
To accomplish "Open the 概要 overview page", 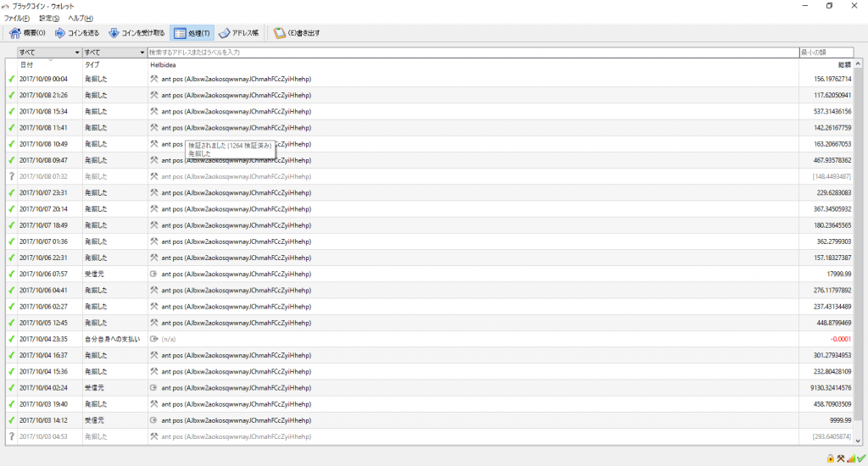I will (27, 33).
